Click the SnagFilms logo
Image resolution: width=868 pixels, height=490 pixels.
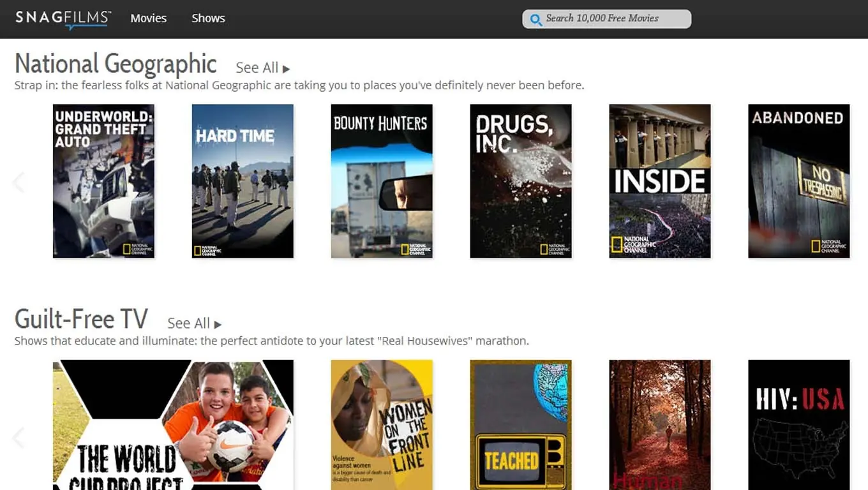click(x=64, y=19)
